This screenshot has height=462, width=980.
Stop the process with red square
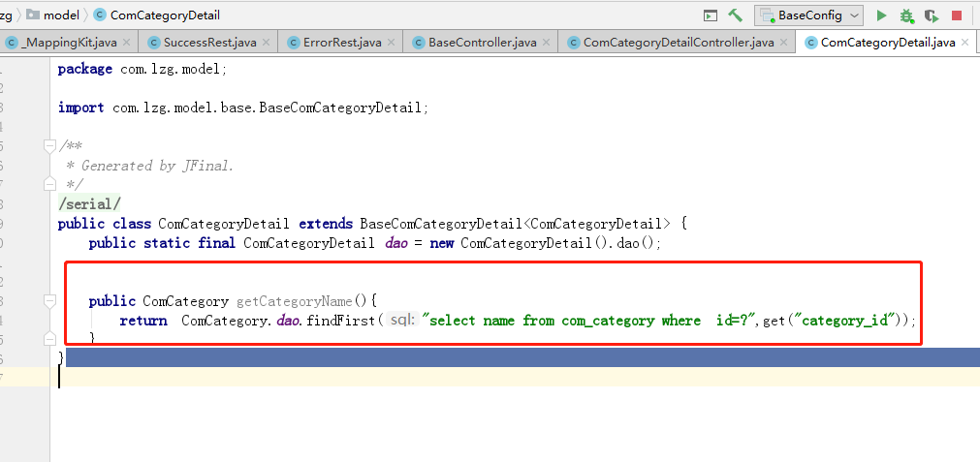click(957, 15)
